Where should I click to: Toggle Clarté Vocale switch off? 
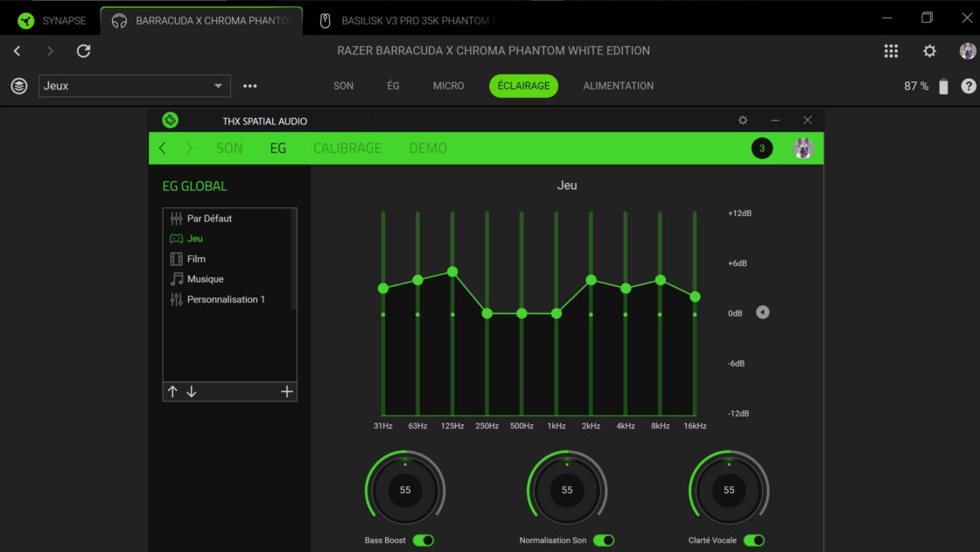point(753,541)
